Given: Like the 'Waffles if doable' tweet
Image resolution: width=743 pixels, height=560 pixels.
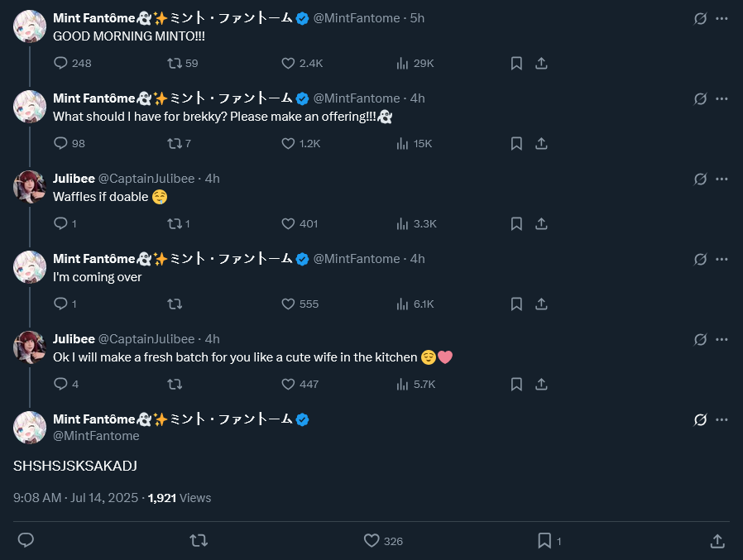Looking at the screenshot, I should point(288,224).
